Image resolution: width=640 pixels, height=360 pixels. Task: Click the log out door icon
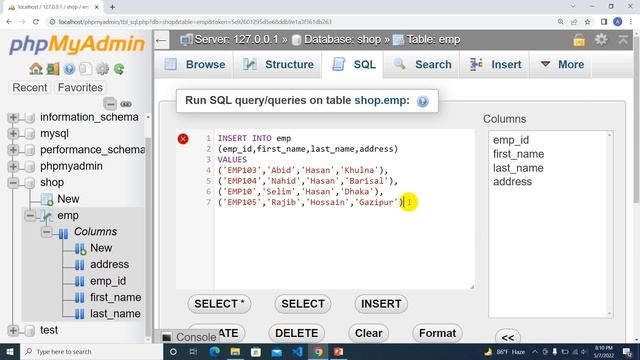[53, 69]
